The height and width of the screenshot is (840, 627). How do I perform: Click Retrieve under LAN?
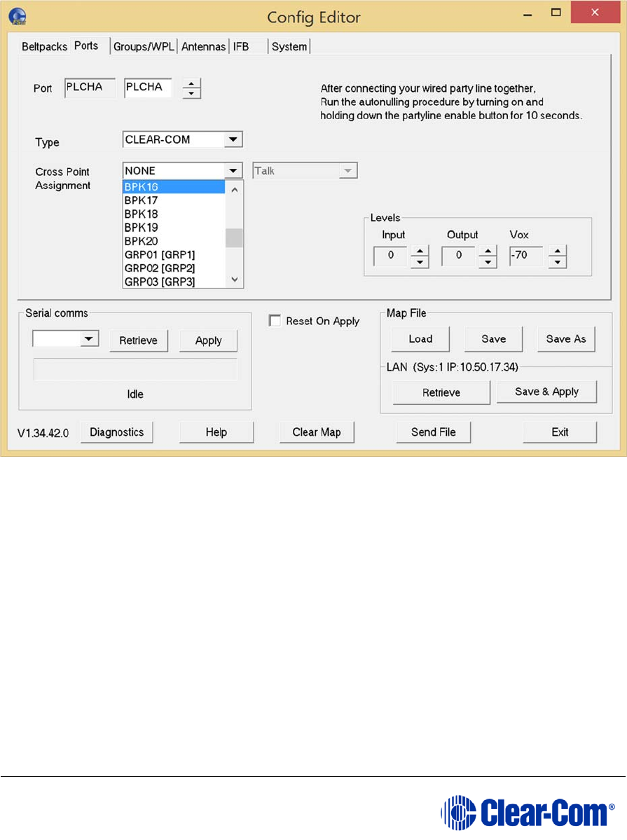441,393
